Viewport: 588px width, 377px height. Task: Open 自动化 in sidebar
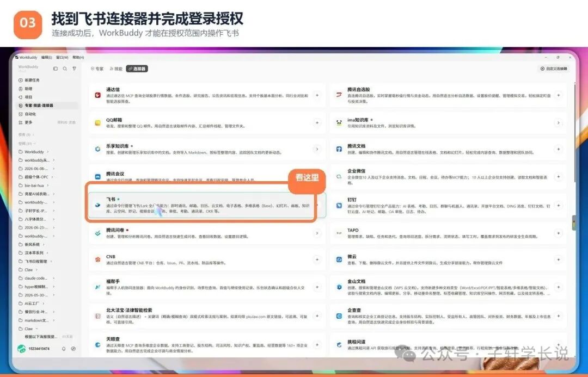point(47,114)
